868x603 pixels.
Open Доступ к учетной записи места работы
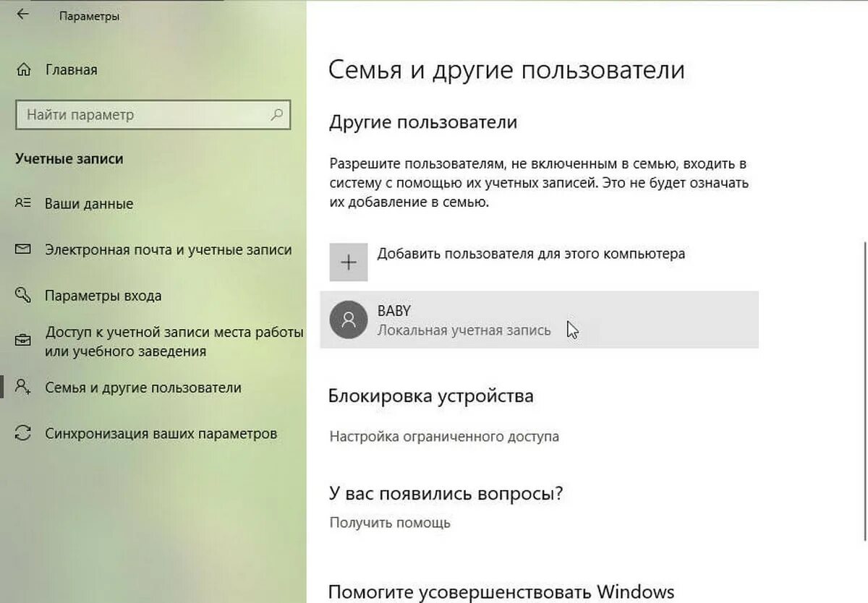coord(174,342)
